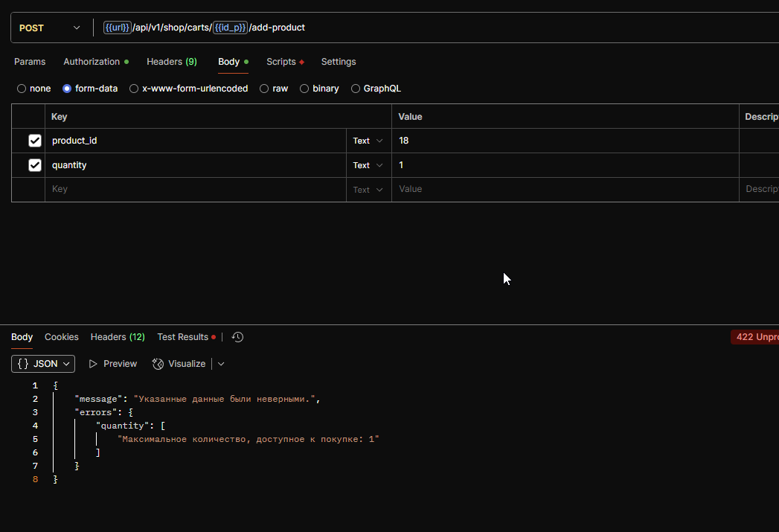Click the product_id key cell
Screen dimensions: 779x532
[196, 141]
